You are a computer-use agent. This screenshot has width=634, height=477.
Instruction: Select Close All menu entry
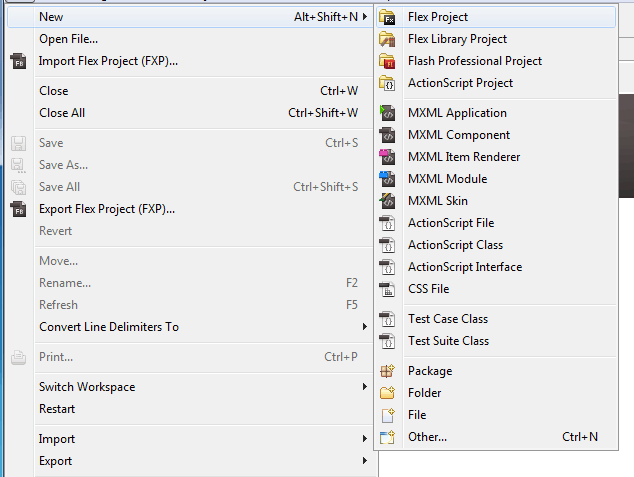(x=190, y=113)
